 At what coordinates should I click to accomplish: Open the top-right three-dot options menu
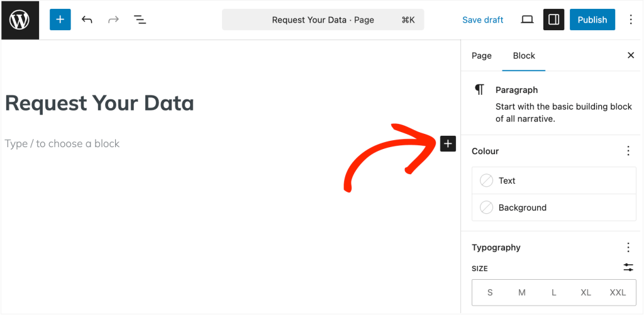tap(631, 19)
